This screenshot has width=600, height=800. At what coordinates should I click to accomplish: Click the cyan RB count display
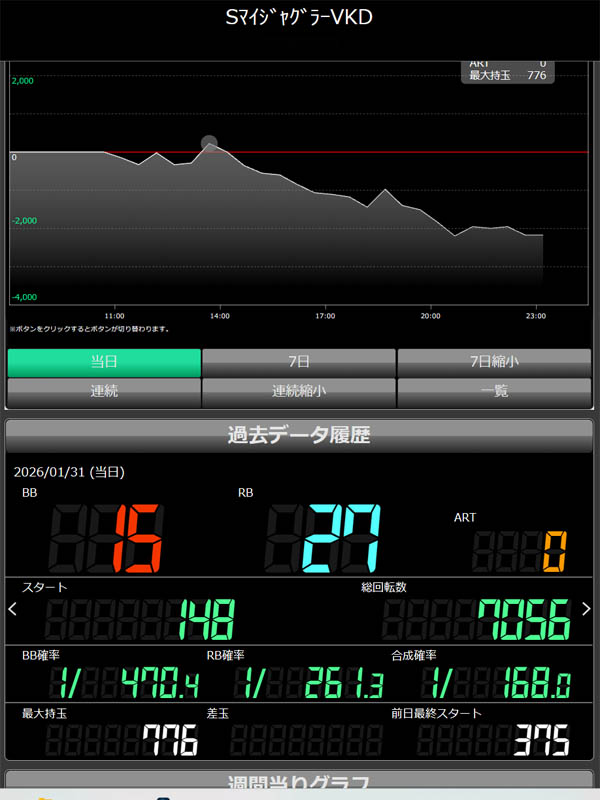342,536
